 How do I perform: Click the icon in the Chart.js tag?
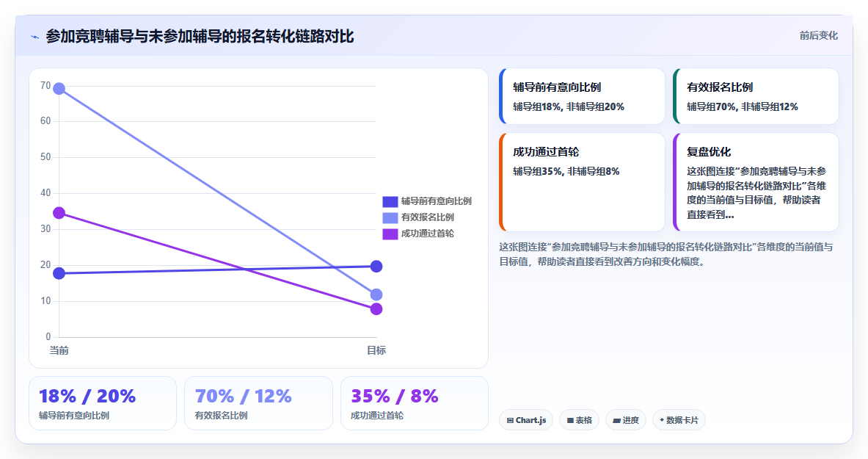tap(510, 421)
